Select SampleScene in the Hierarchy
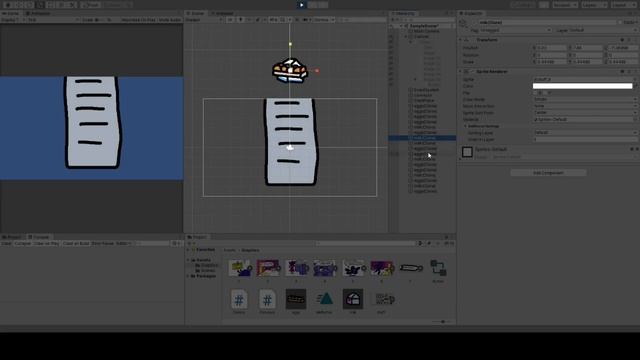This screenshot has height=360, width=640. [424, 26]
